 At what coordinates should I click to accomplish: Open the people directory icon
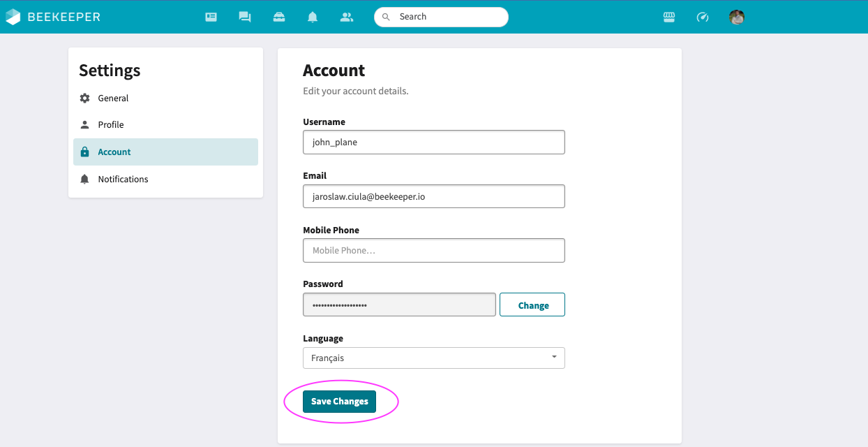coord(347,17)
